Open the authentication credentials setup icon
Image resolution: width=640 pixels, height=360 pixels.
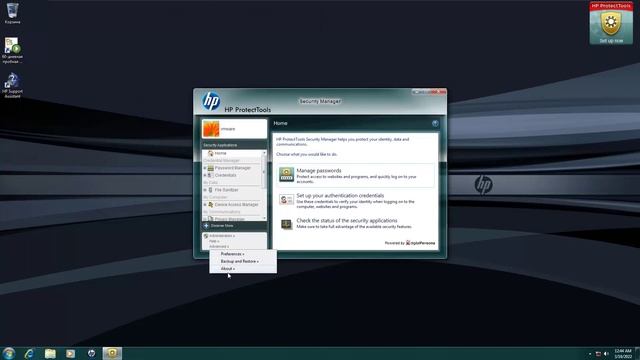(286, 200)
